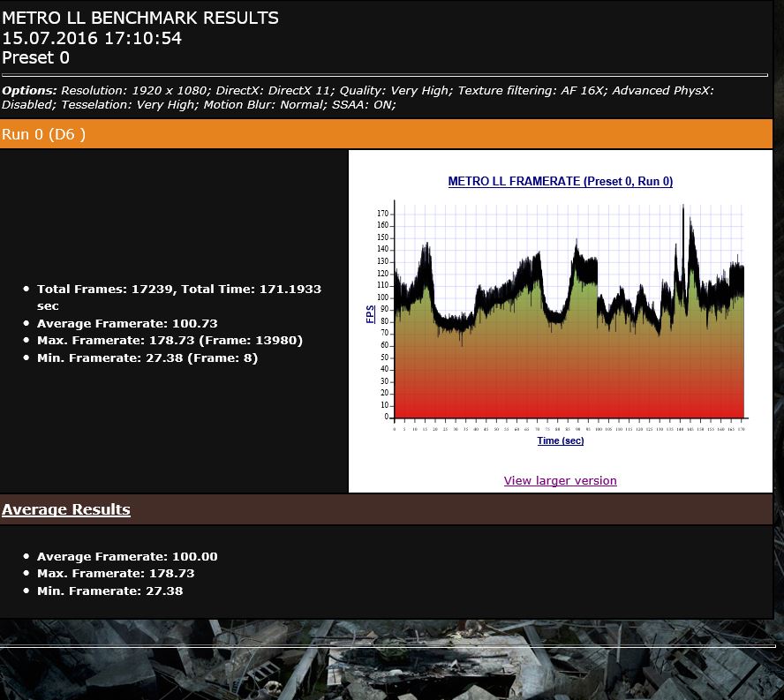Image resolution: width=784 pixels, height=700 pixels.
Task: Click Max. Framerate: 178.73 (Frame: 13980)
Action: tap(170, 341)
